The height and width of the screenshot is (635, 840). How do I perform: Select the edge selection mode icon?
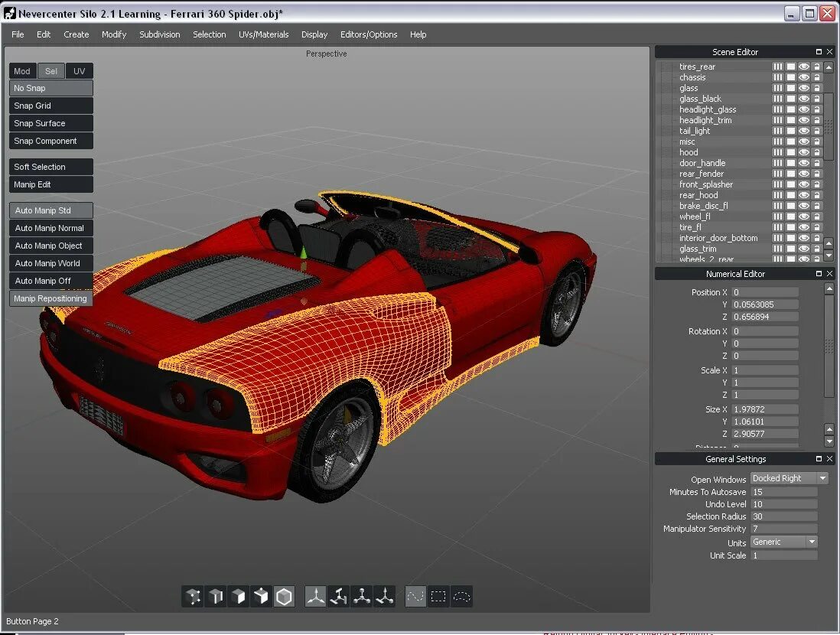point(216,597)
